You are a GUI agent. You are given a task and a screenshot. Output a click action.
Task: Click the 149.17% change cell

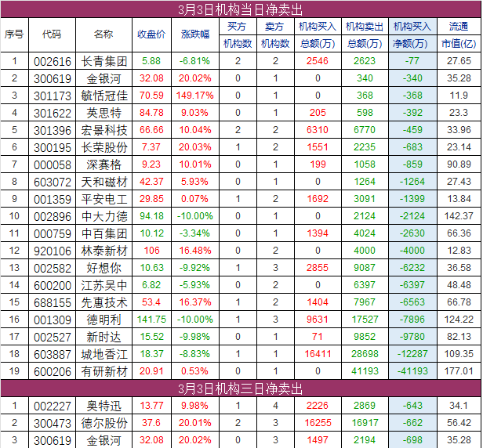(194, 96)
